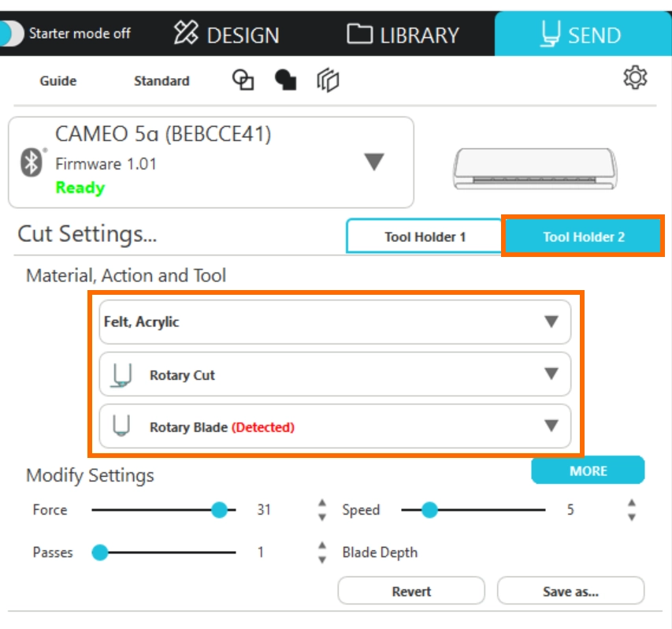Select Tool Holder 2
Viewport: 672px width, 629px height.
[583, 236]
